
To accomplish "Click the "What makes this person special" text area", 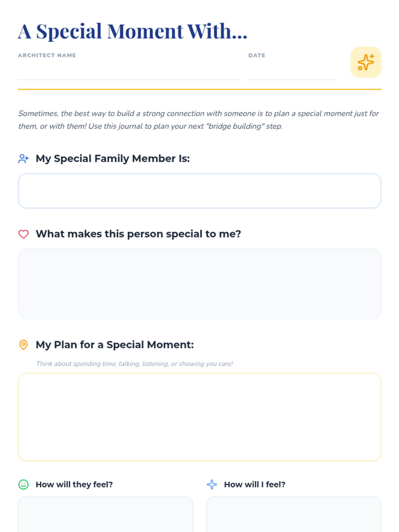I will tap(199, 284).
